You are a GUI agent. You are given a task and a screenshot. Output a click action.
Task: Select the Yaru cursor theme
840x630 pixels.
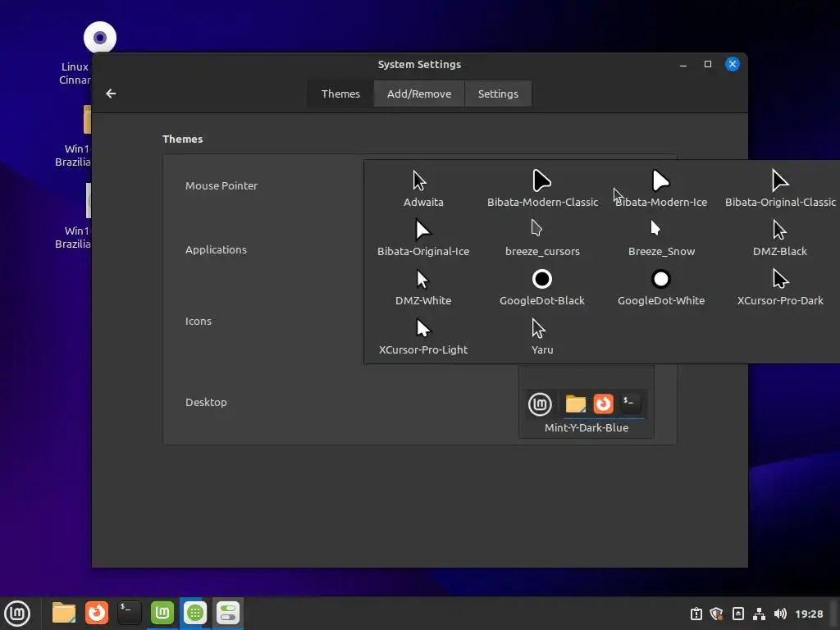click(x=542, y=336)
